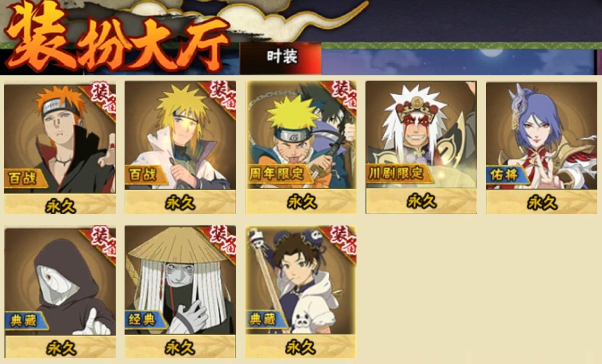
Task: Click the 百战 label on Pain card
Action: coord(24,178)
